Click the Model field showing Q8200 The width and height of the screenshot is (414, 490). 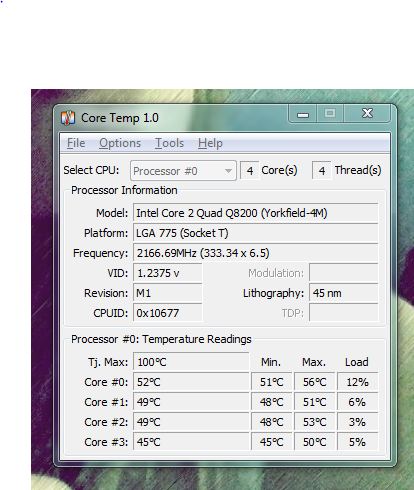click(255, 213)
